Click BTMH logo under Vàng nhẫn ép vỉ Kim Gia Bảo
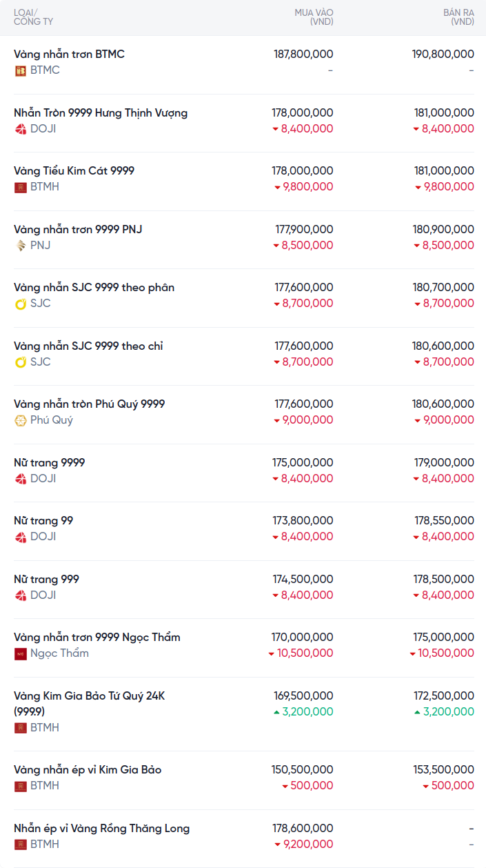Screen dimensions: 486x868 pyautogui.click(x=21, y=786)
